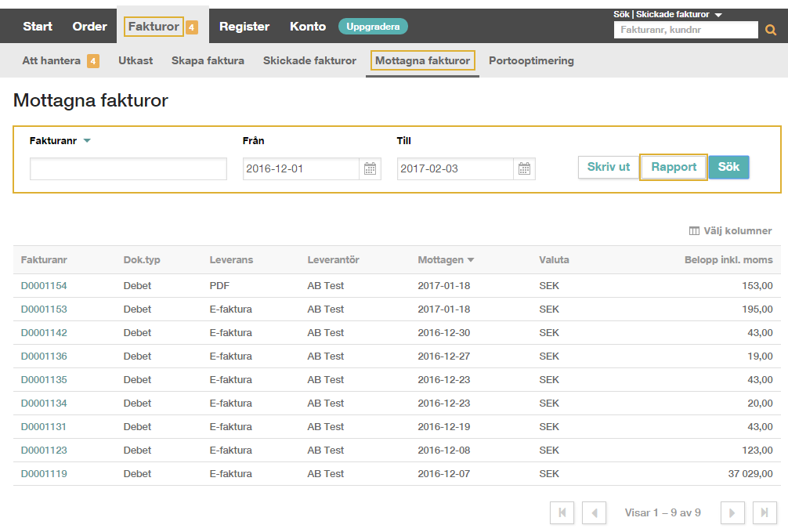Viewport: 788px width, 532px height.
Task: Jump to the last results page
Action: click(765, 513)
